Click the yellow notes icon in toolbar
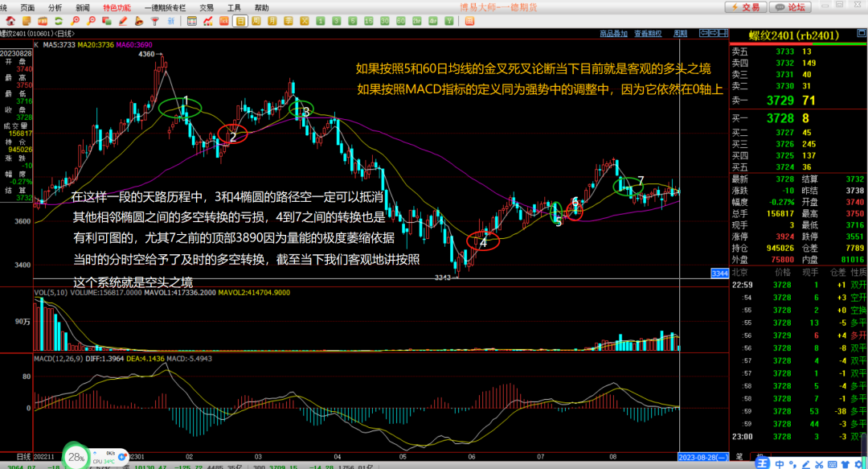 (x=27, y=21)
